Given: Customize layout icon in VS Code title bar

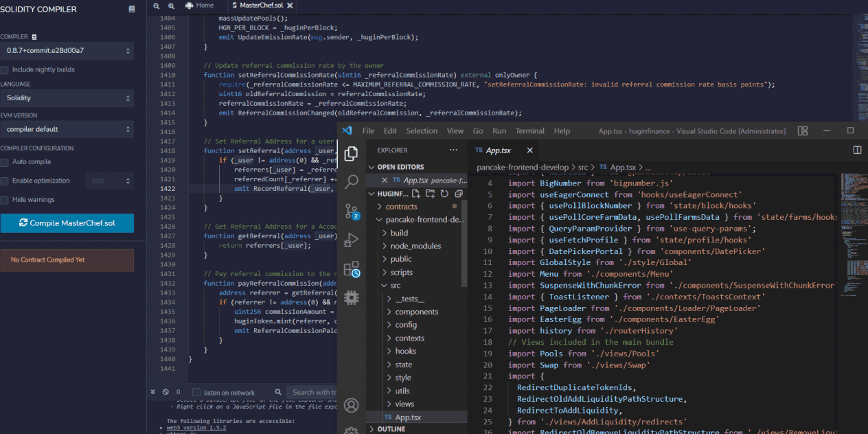Looking at the screenshot, I should click(803, 130).
